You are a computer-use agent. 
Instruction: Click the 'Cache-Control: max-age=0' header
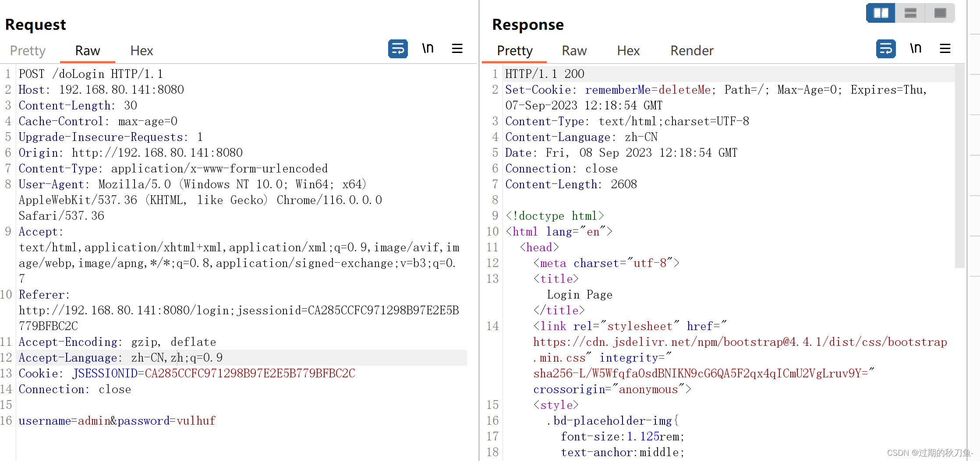click(98, 121)
